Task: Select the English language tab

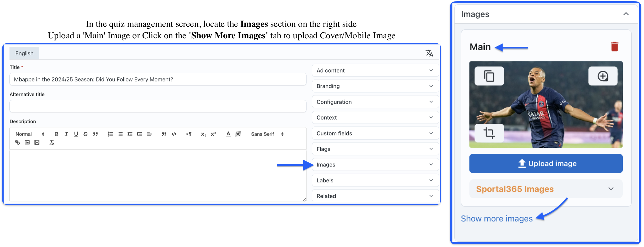Action: click(24, 53)
